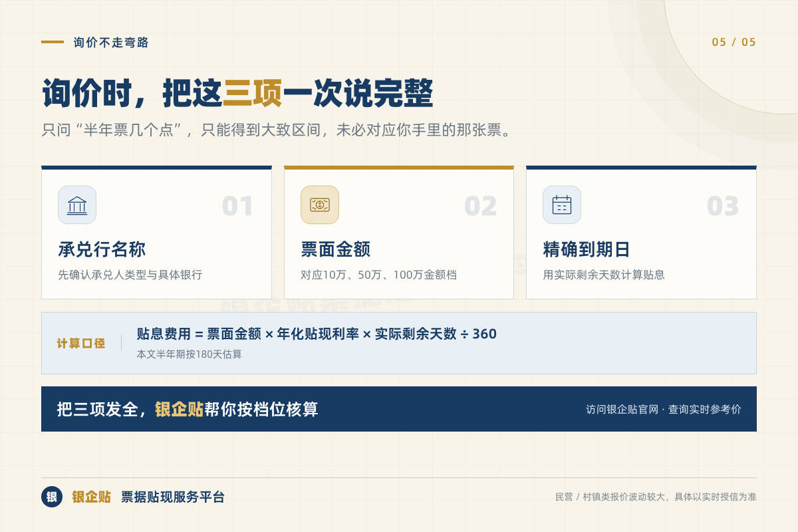Image resolution: width=798 pixels, height=532 pixels.
Task: Click the banner text 把三项发全，银企贴帮你按档位核算
Action: (188, 409)
